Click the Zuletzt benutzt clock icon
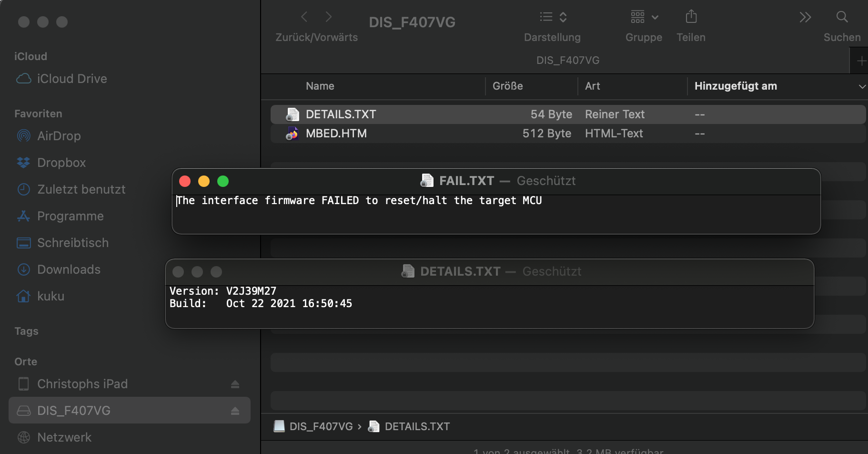The image size is (868, 454). [x=24, y=189]
